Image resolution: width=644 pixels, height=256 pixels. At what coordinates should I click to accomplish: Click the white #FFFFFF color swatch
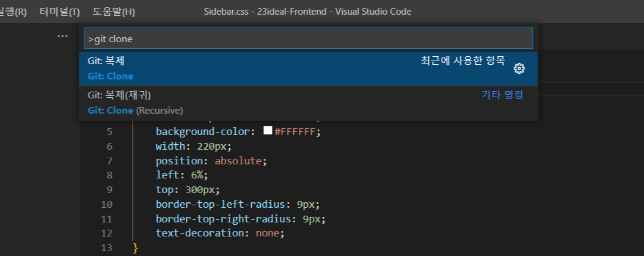point(268,131)
